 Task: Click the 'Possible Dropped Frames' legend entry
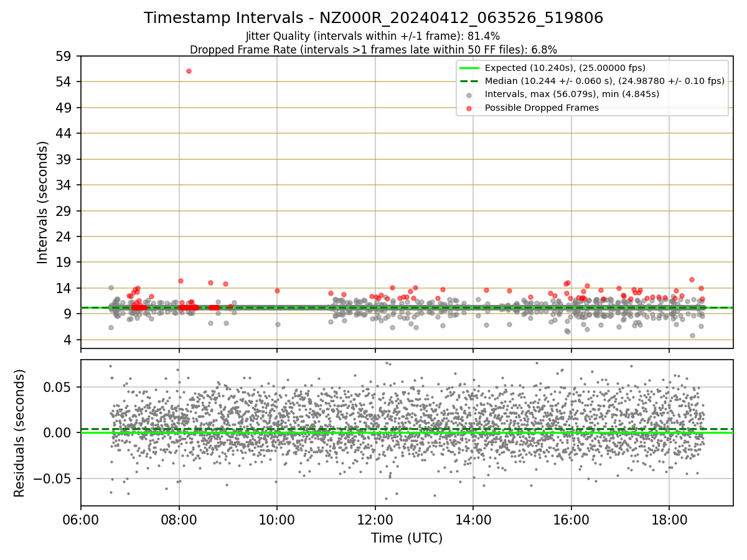(542, 108)
